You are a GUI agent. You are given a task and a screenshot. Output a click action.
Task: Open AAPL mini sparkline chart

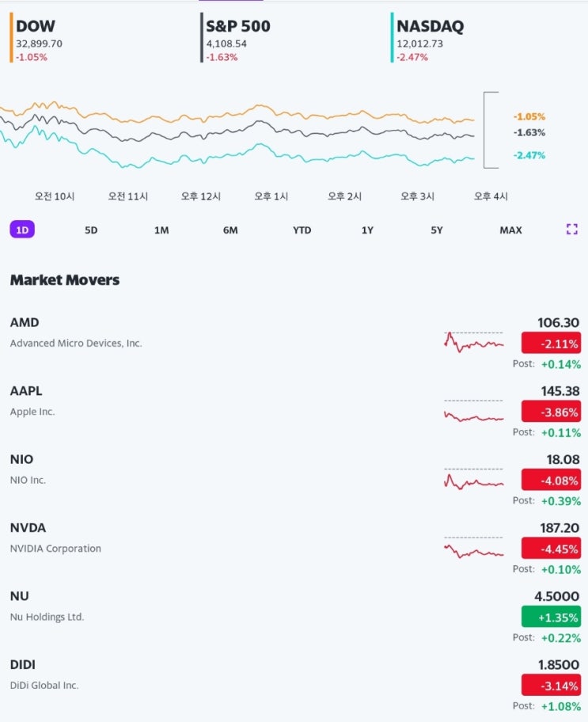[x=474, y=411]
